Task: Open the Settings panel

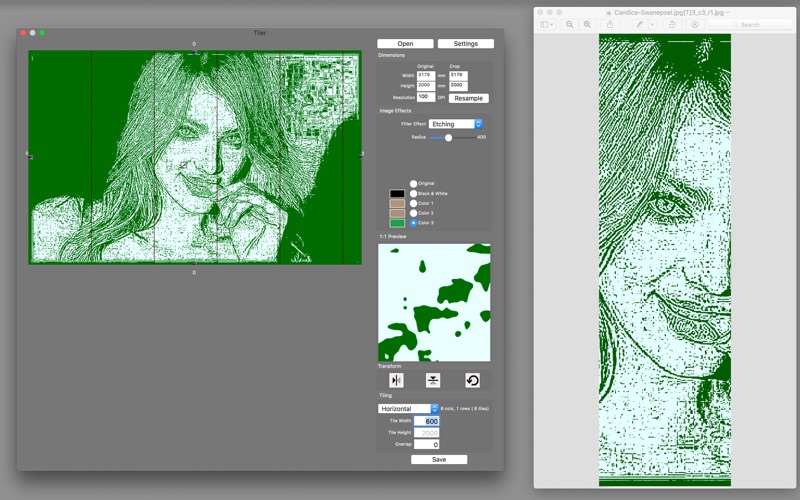Action: pyautogui.click(x=465, y=44)
